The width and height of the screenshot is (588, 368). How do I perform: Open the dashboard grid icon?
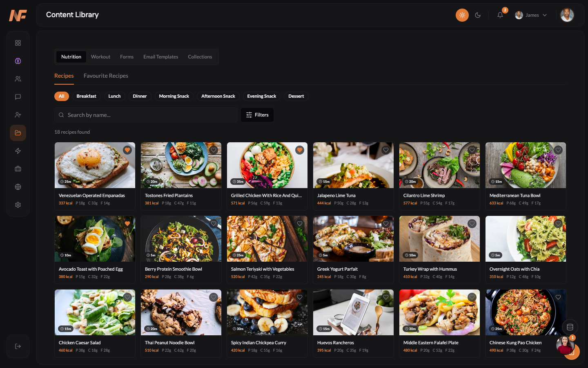(x=18, y=43)
